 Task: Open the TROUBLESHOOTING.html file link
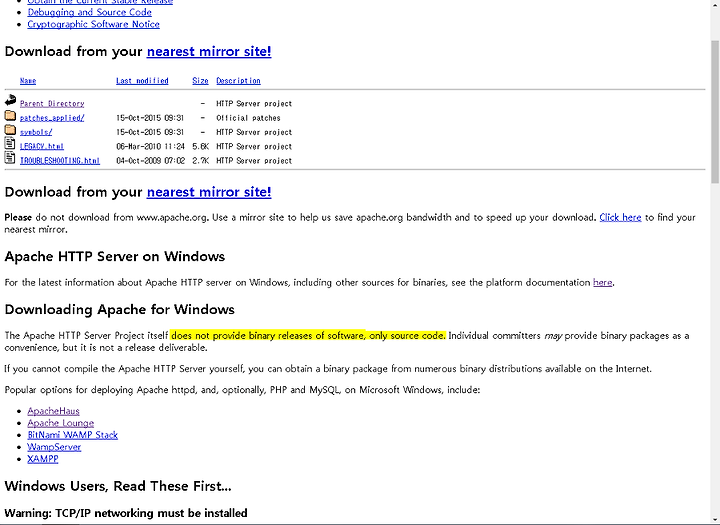pyautogui.click(x=60, y=161)
